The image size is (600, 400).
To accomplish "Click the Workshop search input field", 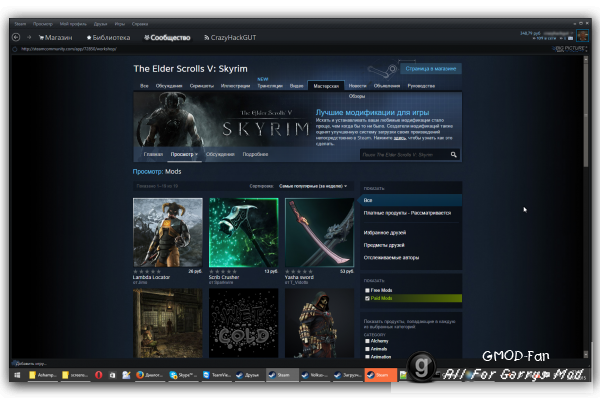I will tap(404, 155).
